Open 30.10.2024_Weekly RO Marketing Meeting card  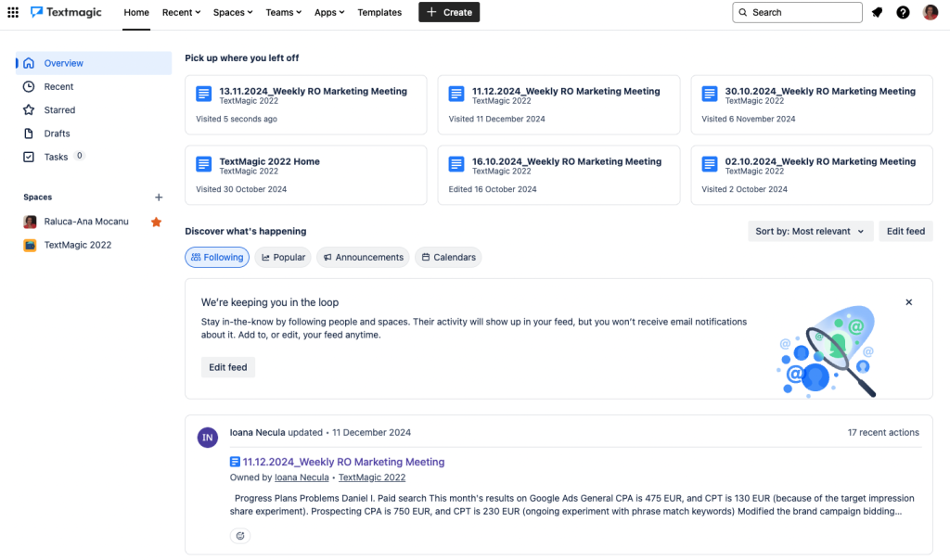(812, 105)
